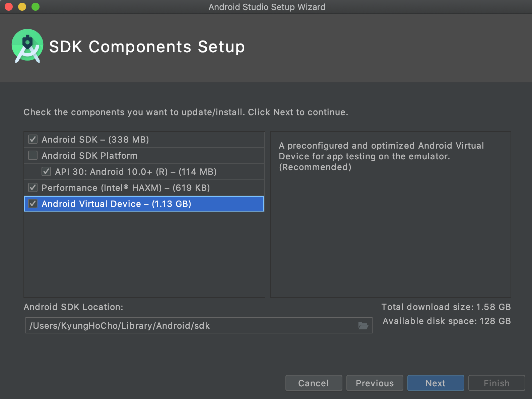The height and width of the screenshot is (399, 532).
Task: Uncheck the Android SDK checkbox
Action: coord(33,139)
